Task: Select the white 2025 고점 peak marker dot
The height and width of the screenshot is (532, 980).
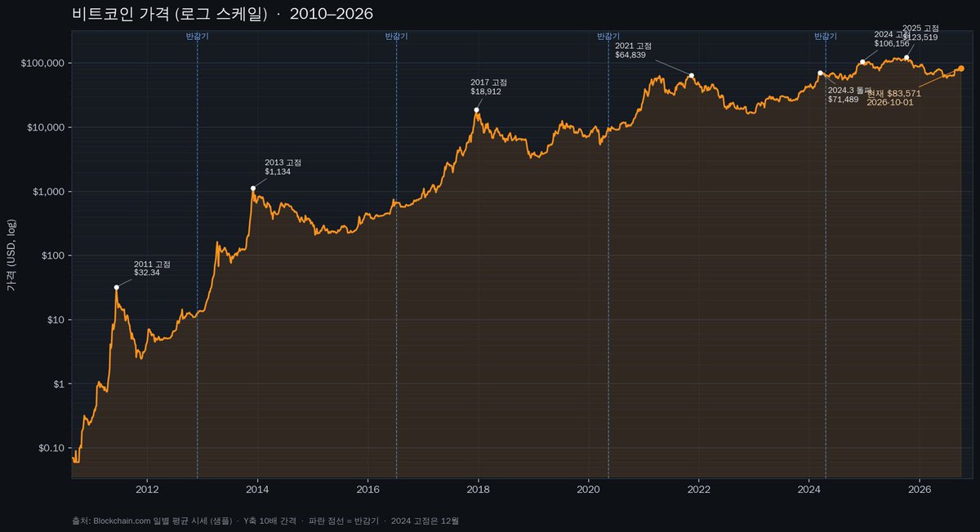Action: [x=906, y=58]
